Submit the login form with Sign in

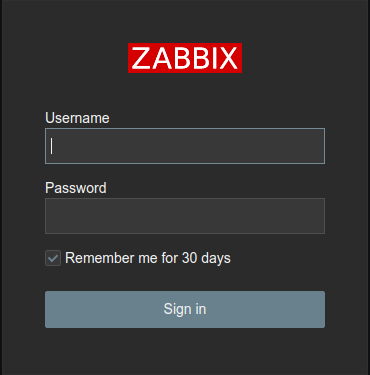pos(185,309)
